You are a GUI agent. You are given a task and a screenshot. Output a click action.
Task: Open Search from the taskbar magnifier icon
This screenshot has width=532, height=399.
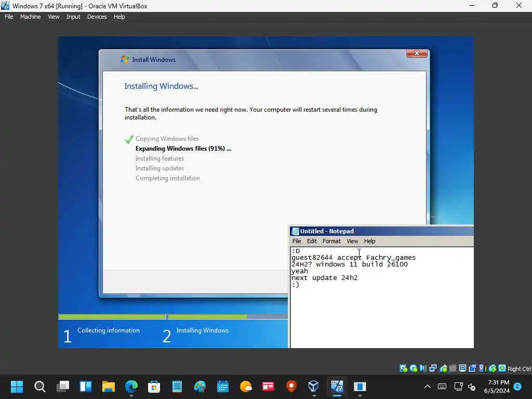[39, 386]
